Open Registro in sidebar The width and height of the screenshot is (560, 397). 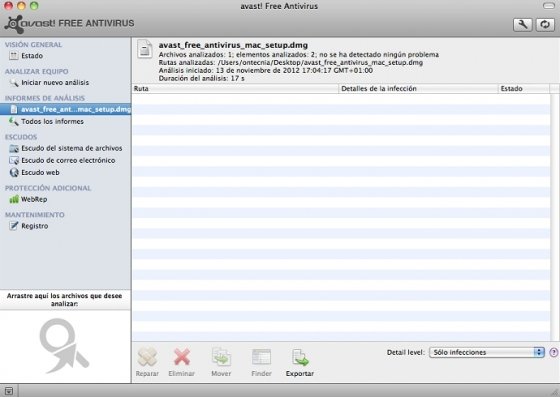[x=35, y=226]
